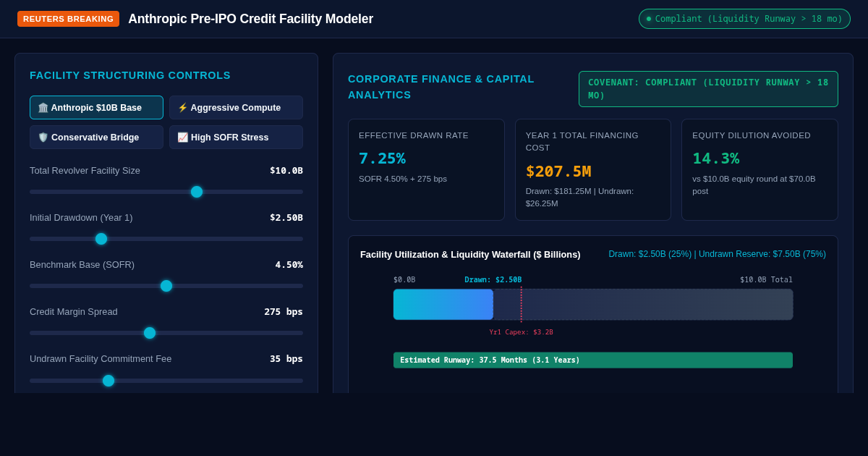Click the Benchmark Base (SOFR) slider handle

coord(166,286)
